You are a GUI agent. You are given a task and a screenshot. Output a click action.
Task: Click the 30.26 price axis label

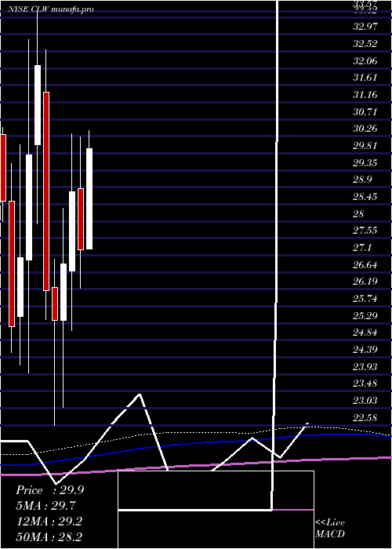coord(365,129)
